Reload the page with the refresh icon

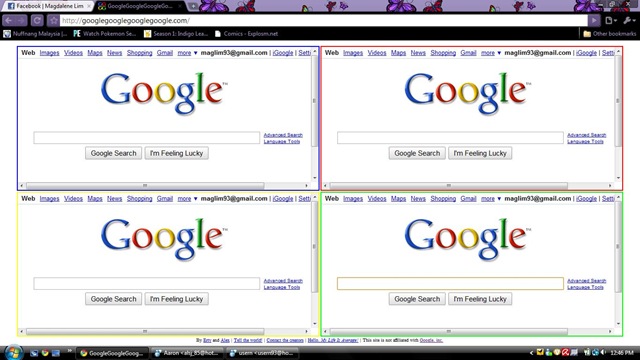pos(37,20)
